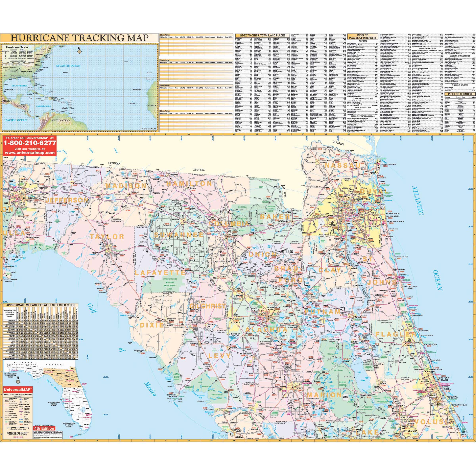The image size is (476, 476).
Task: Open the www.universalmap.com website link
Action: 30,153
